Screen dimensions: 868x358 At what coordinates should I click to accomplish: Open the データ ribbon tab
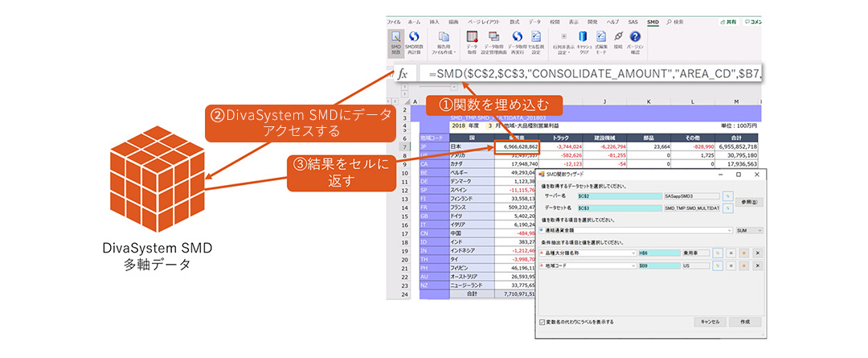point(534,22)
